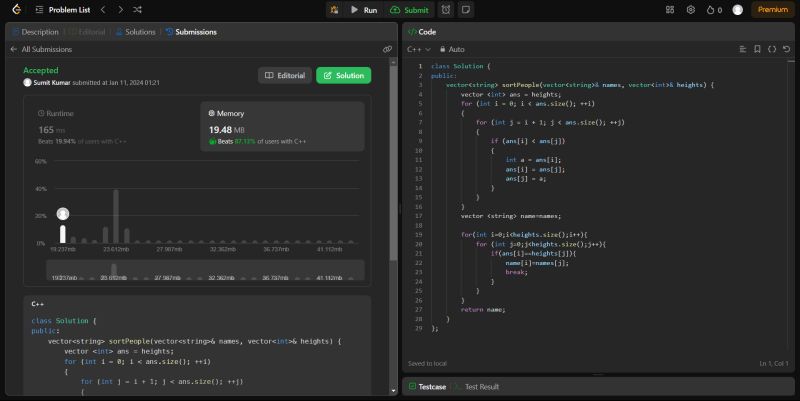Click the Code panel header
This screenshot has width=800, height=401.
pos(422,32)
